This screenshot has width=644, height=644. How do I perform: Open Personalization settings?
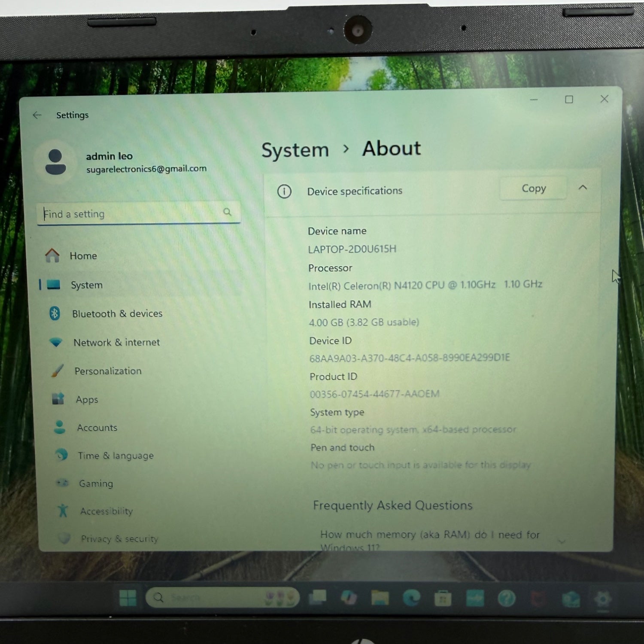pos(107,371)
